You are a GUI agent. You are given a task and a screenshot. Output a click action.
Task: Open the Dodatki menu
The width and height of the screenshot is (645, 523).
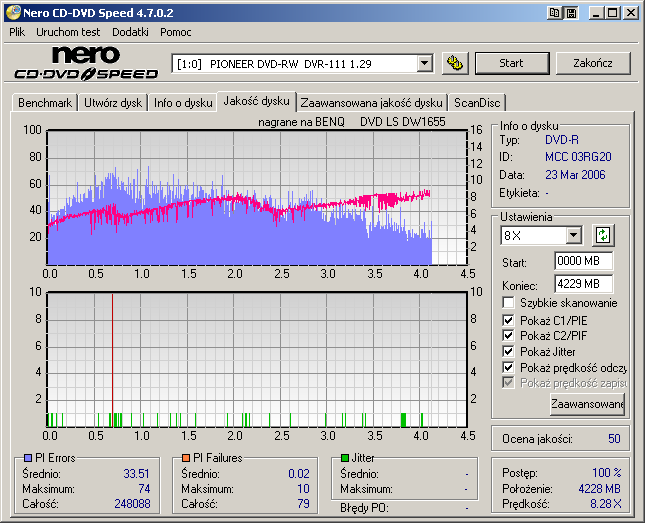pos(130,32)
